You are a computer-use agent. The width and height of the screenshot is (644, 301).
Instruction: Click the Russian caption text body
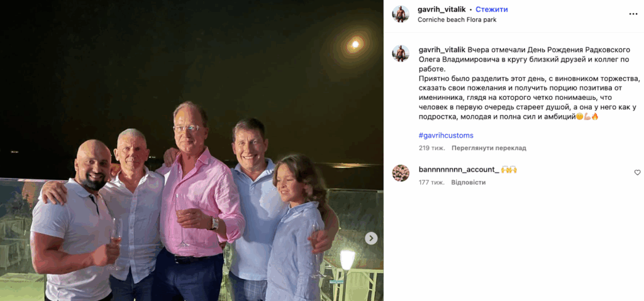pyautogui.click(x=529, y=83)
